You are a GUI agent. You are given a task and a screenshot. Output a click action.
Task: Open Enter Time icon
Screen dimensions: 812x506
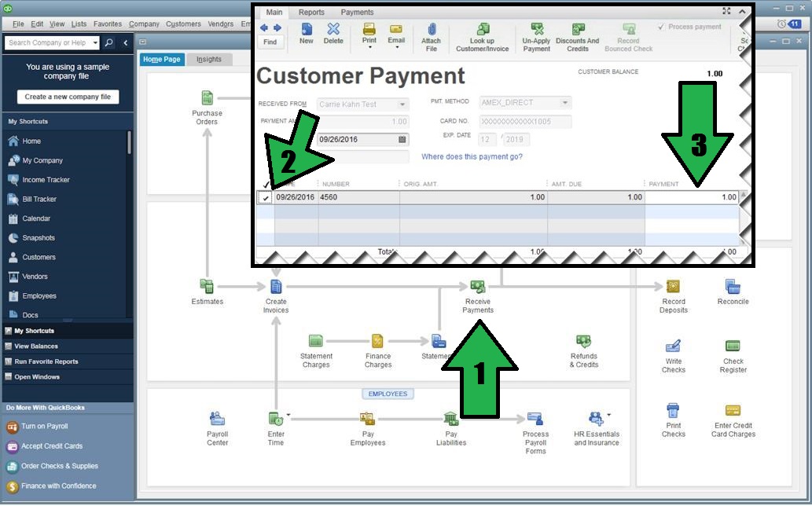tap(275, 418)
